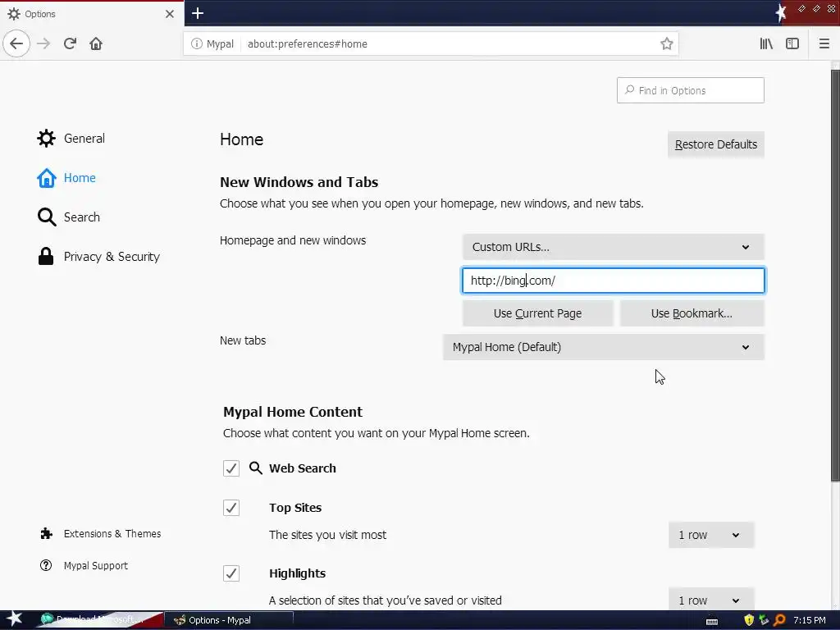Click the site information icon in address bar
840x630 pixels.
point(197,44)
